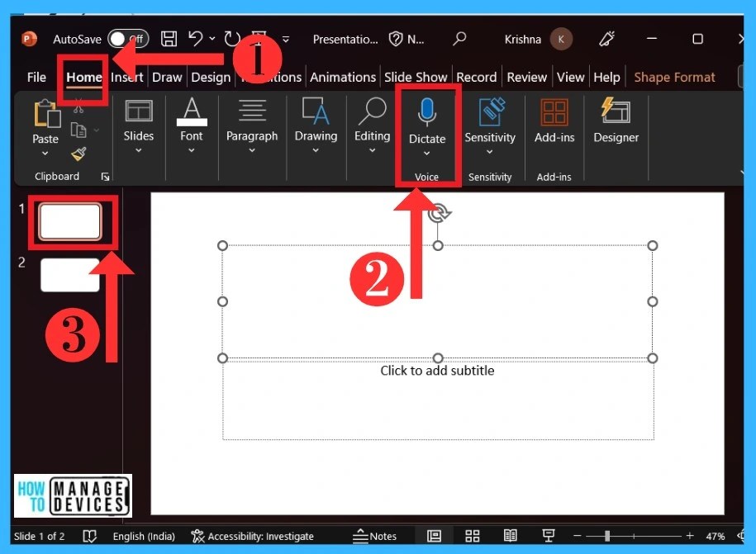Open the Paste dropdown menu
The image size is (756, 554).
(45, 152)
